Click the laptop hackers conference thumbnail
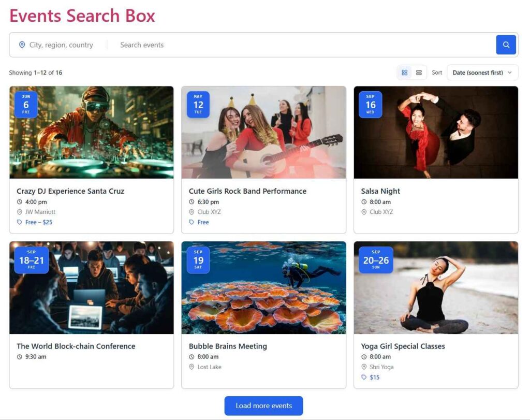The height and width of the screenshot is (420, 530). pyautogui.click(x=92, y=287)
